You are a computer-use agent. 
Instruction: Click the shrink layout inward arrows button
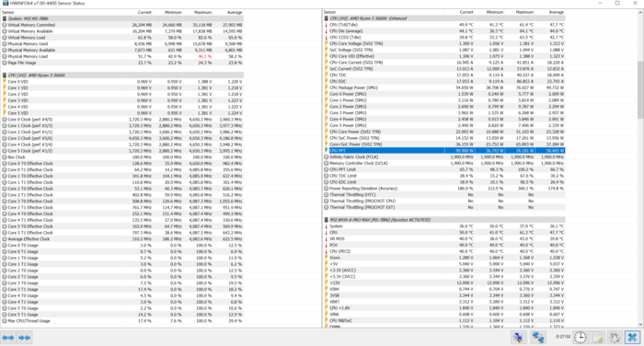24,338
